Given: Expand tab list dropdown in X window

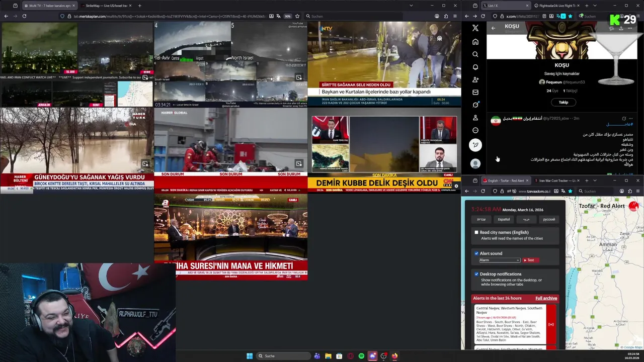Looking at the screenshot, I should point(595,6).
